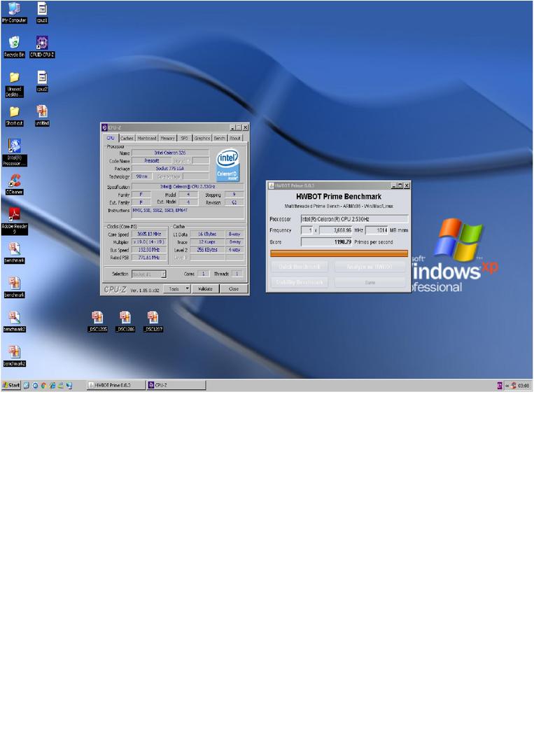Image resolution: width=534 pixels, height=756 pixels.
Task: Click the "192.90 MHz" bus speed value
Action: pyautogui.click(x=149, y=250)
